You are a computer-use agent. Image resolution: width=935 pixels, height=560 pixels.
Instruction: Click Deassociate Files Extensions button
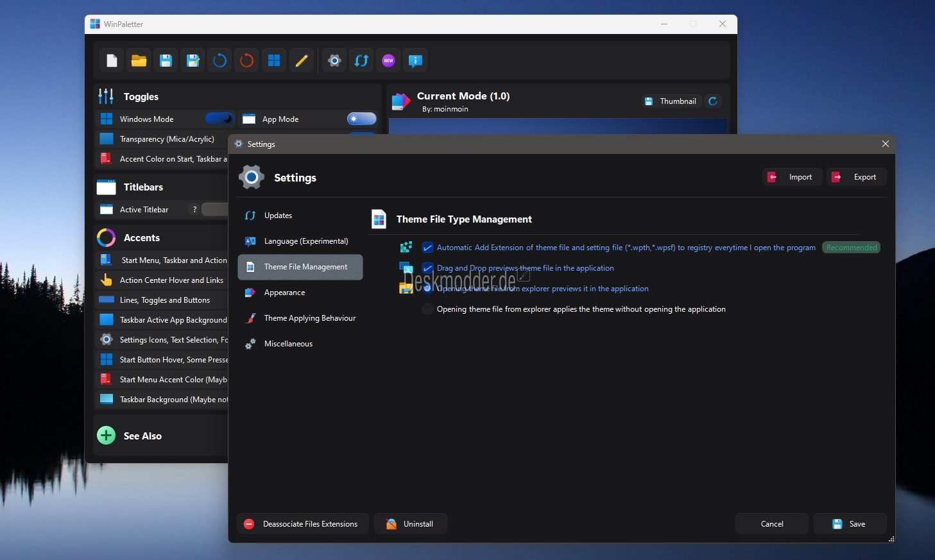(x=303, y=524)
